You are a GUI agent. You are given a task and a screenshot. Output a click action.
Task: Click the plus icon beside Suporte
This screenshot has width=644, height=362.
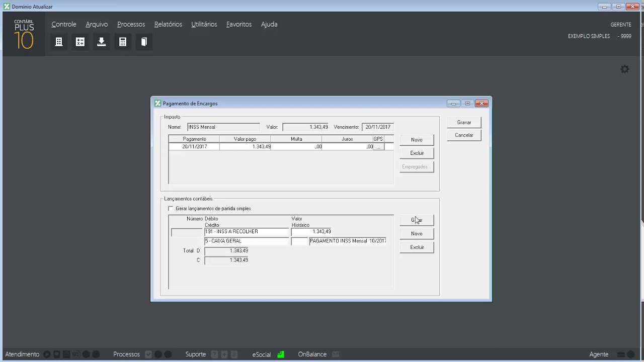pos(224,354)
